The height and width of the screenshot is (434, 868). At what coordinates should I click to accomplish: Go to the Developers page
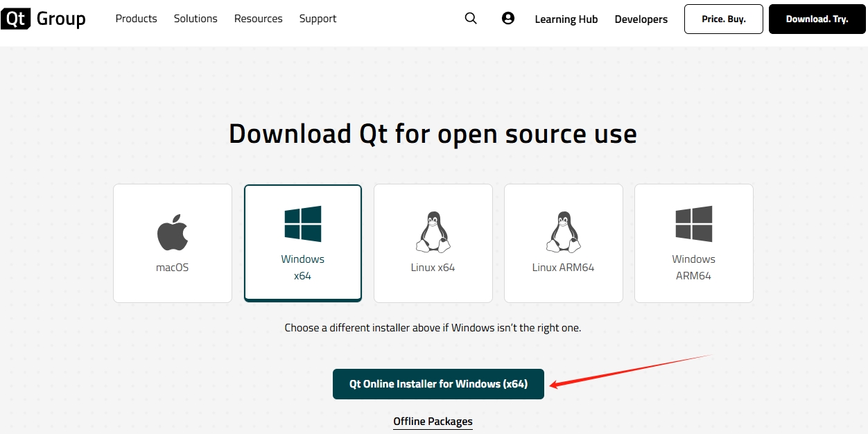641,19
